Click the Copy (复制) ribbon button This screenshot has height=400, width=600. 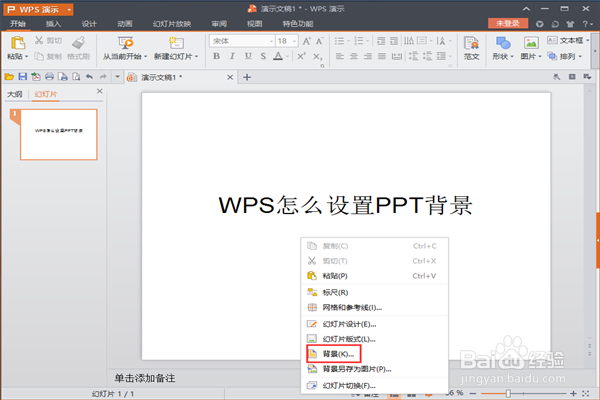click(x=48, y=57)
